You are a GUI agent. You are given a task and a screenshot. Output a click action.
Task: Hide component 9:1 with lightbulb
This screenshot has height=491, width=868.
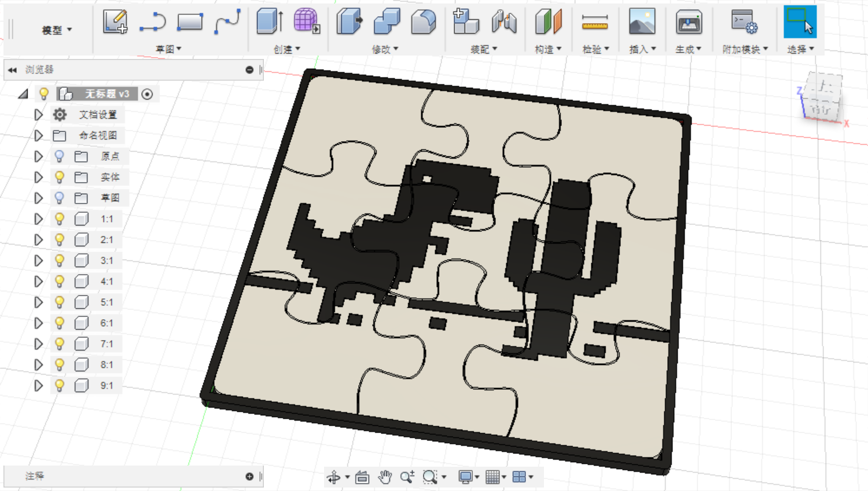(59, 385)
